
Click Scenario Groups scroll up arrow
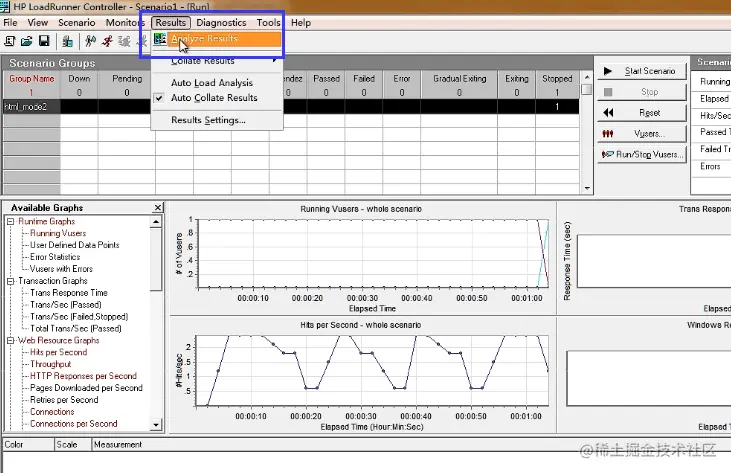pyautogui.click(x=587, y=77)
